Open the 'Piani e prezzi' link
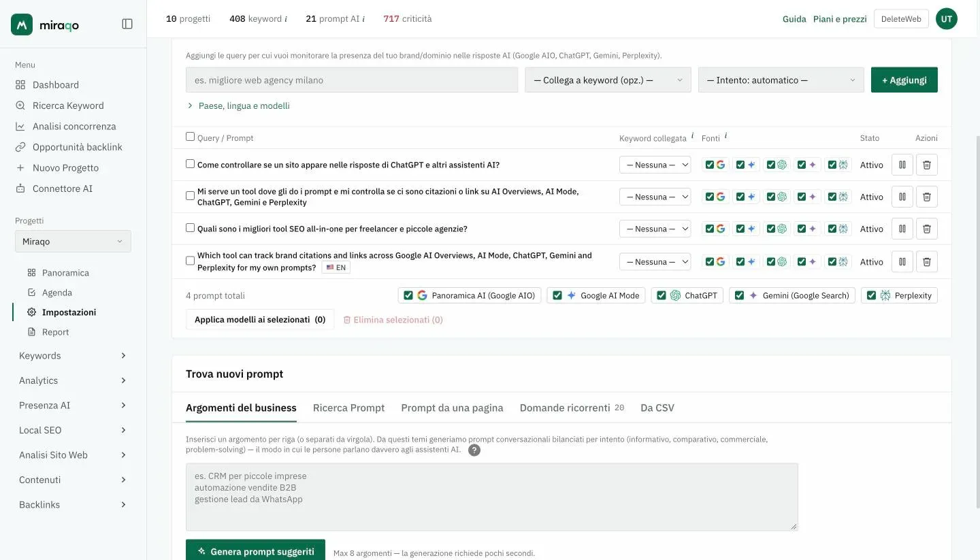 [840, 19]
